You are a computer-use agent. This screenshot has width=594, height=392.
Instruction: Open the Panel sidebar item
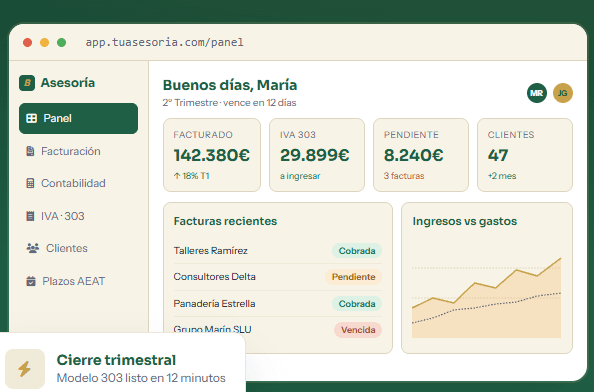78,118
